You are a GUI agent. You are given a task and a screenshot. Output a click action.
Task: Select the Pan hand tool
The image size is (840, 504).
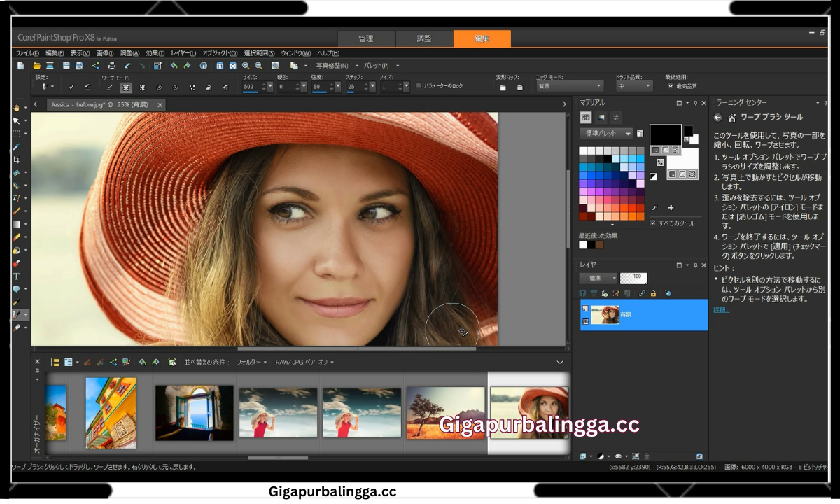click(17, 108)
